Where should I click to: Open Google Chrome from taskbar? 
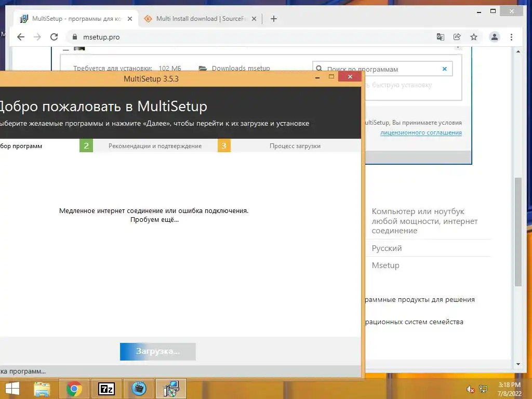pos(74,389)
